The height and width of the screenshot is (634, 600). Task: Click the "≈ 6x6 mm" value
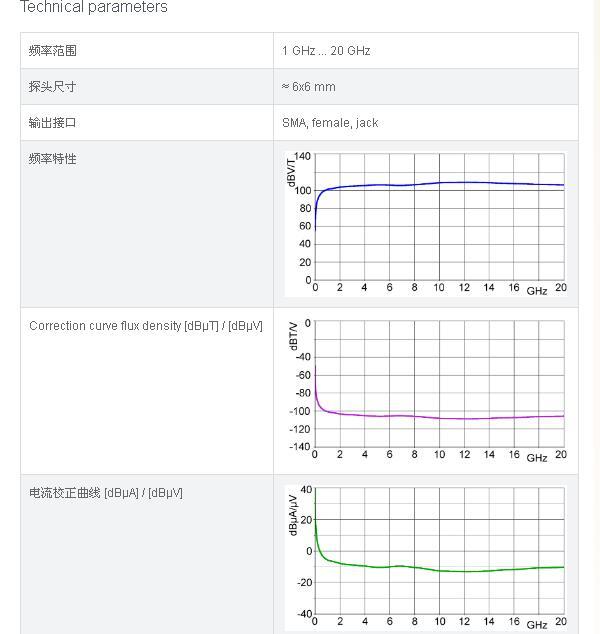(309, 87)
